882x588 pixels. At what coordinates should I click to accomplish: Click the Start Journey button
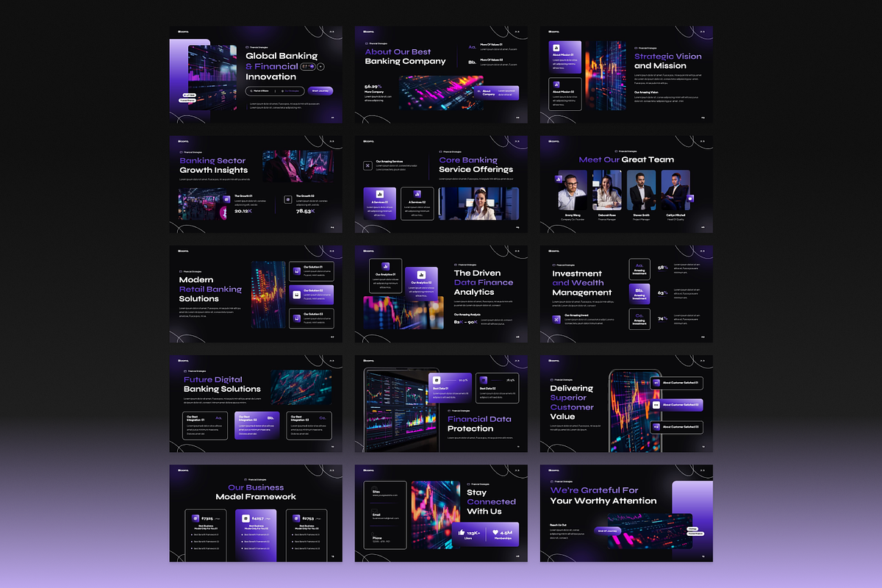pos(320,91)
